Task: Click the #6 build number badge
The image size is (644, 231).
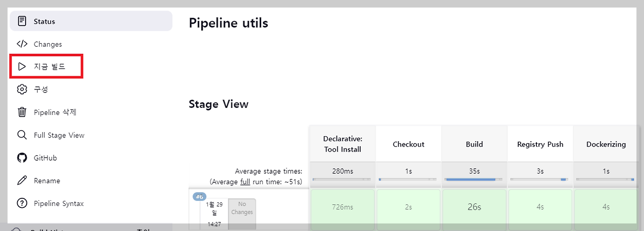Action: (x=199, y=196)
